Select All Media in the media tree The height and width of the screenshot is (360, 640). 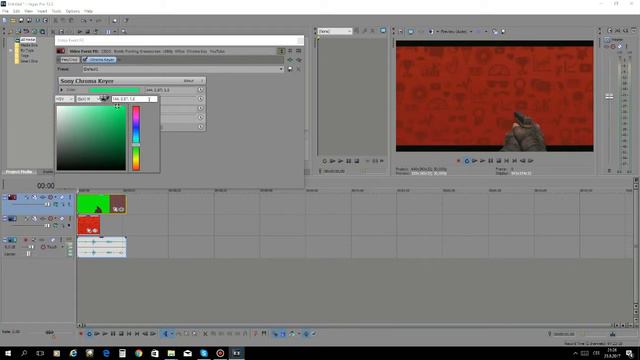(x=28, y=40)
